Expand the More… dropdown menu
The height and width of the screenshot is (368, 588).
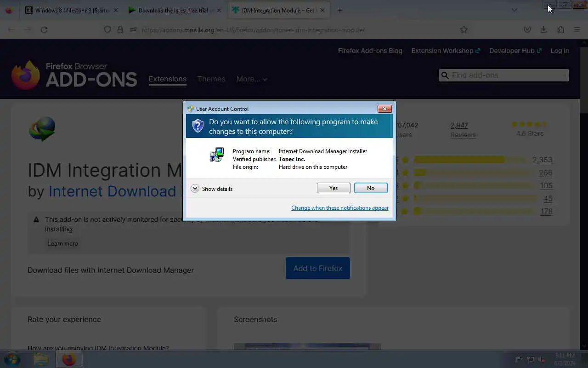pos(252,79)
